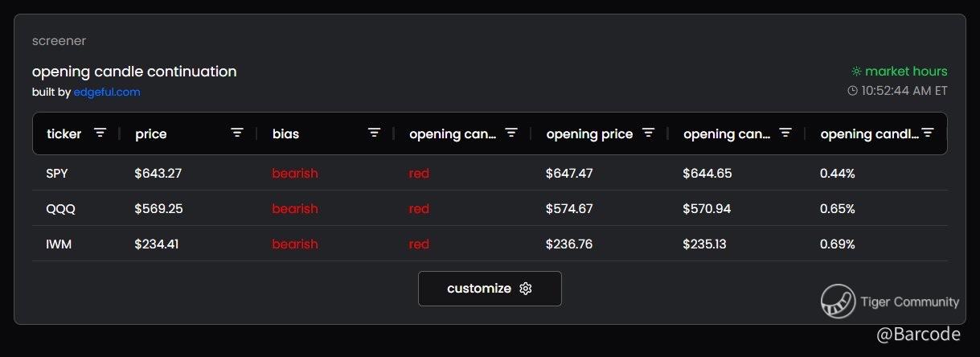Click the bearish bias value for SPY
The height and width of the screenshot is (357, 980).
tap(295, 173)
